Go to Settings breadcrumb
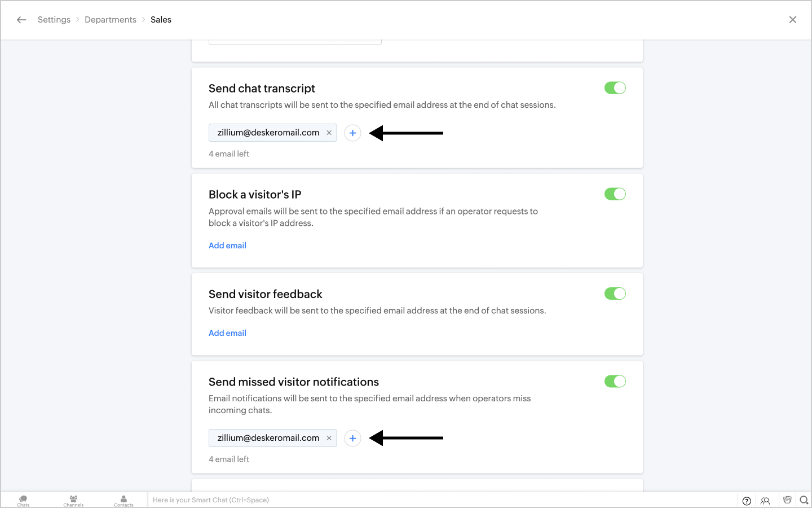This screenshot has width=812, height=508. tap(54, 20)
